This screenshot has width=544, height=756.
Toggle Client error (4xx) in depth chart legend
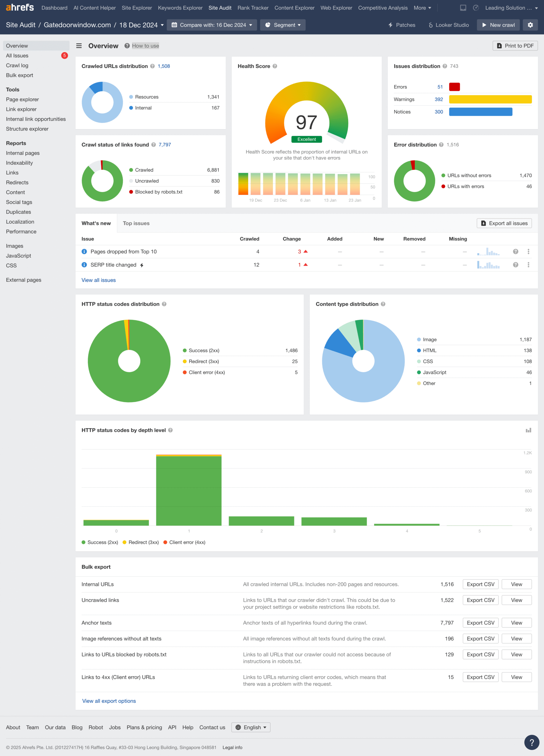[184, 542]
